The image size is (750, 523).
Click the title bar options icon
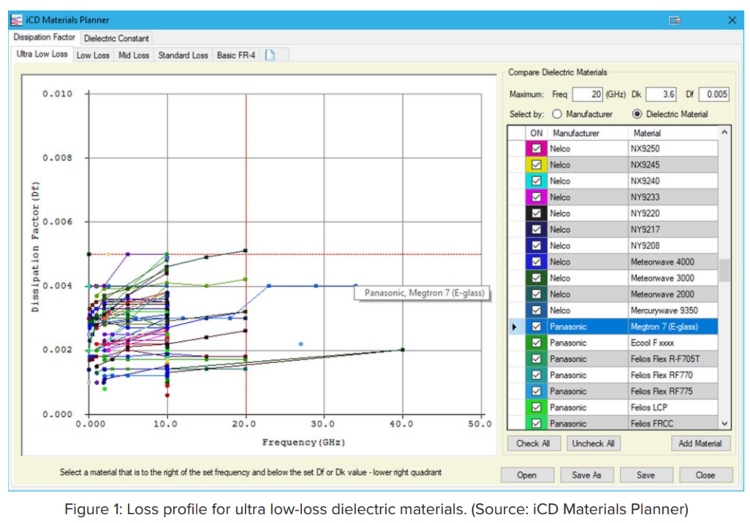pyautogui.click(x=674, y=20)
